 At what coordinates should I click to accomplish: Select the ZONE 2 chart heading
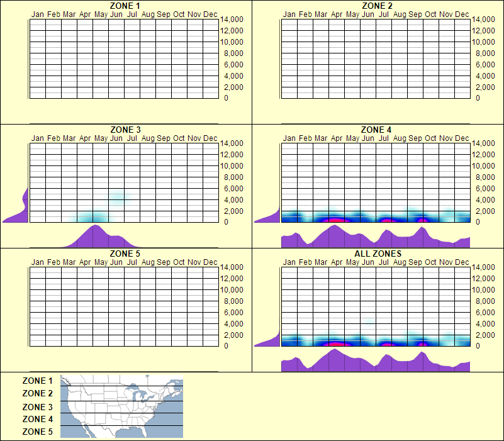[x=376, y=6]
